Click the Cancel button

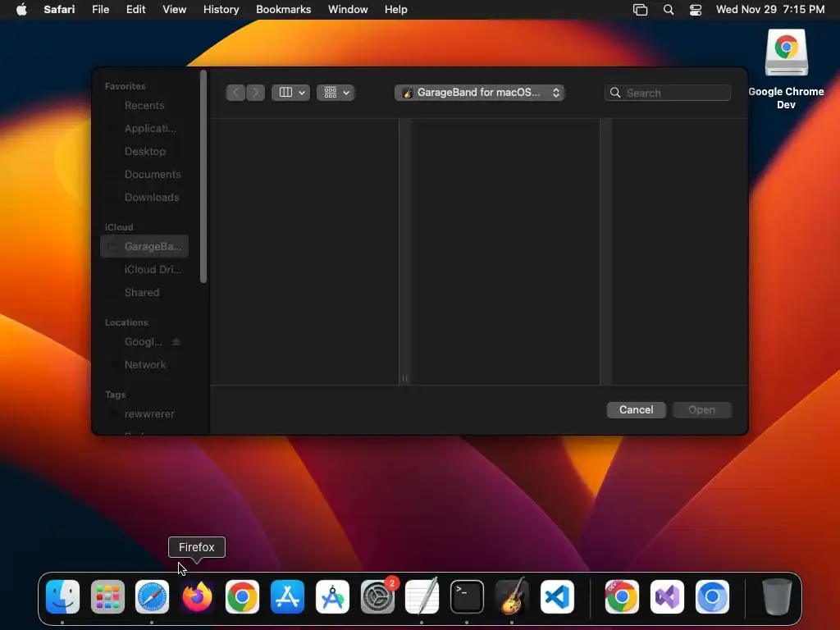click(637, 410)
